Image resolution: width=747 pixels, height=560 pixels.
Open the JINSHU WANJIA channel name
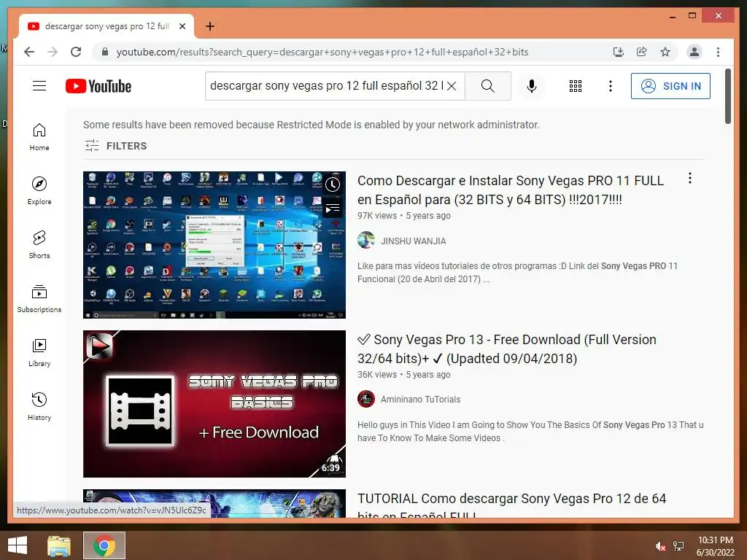(x=413, y=241)
